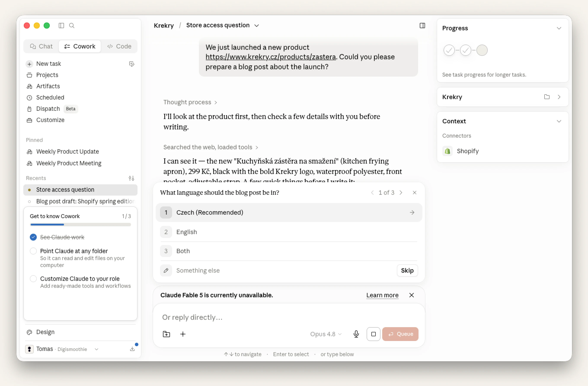Open the Learn more link
The width and height of the screenshot is (588, 386).
click(x=382, y=295)
